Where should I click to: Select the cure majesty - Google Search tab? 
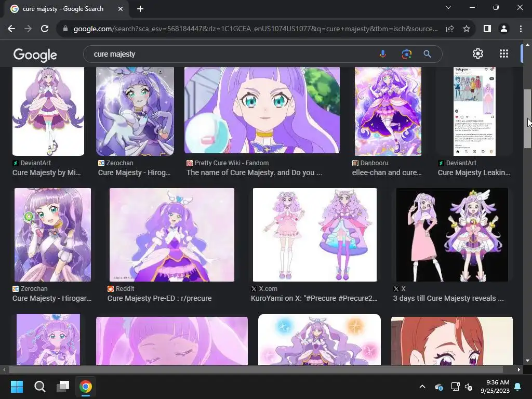[x=66, y=9]
